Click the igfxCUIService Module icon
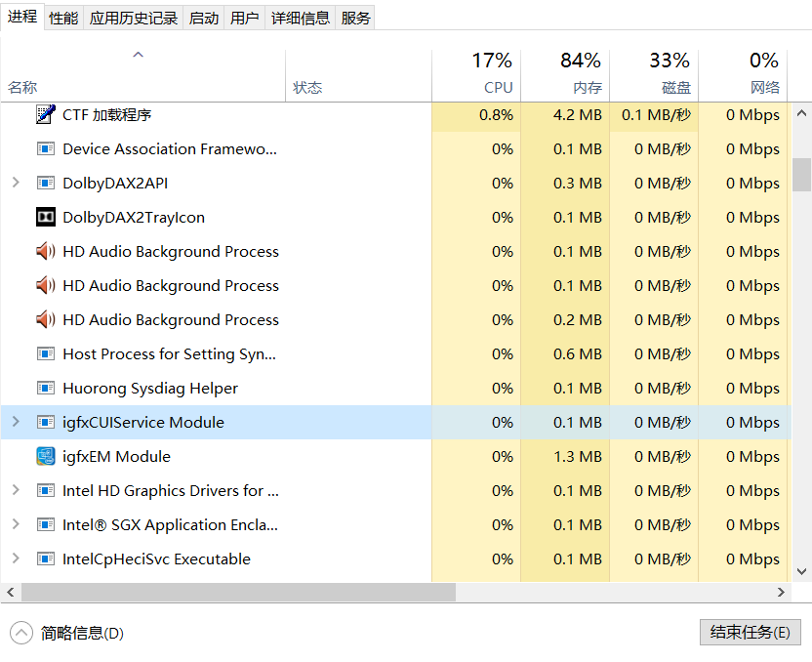The width and height of the screenshot is (812, 662). pyautogui.click(x=46, y=423)
